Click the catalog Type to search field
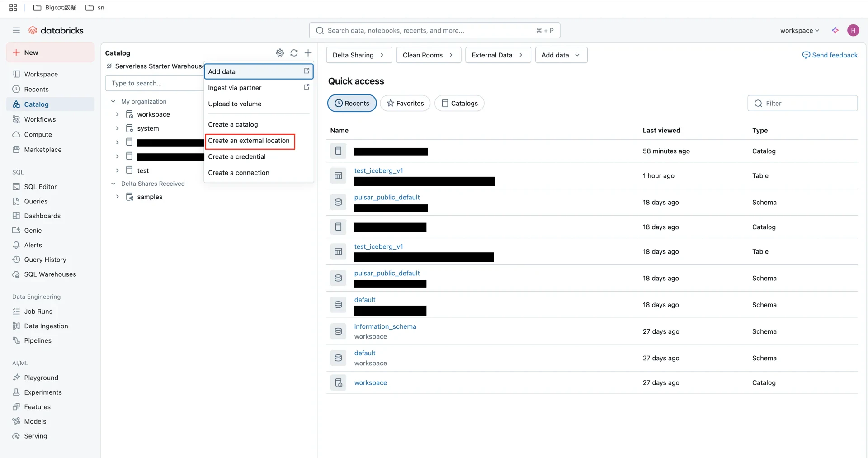868x458 pixels. pyautogui.click(x=155, y=83)
